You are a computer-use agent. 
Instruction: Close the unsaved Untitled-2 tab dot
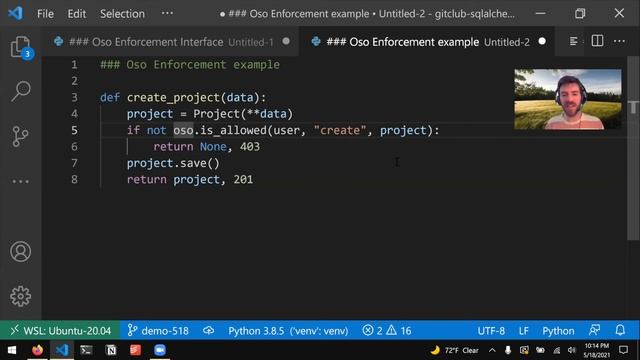(542, 41)
